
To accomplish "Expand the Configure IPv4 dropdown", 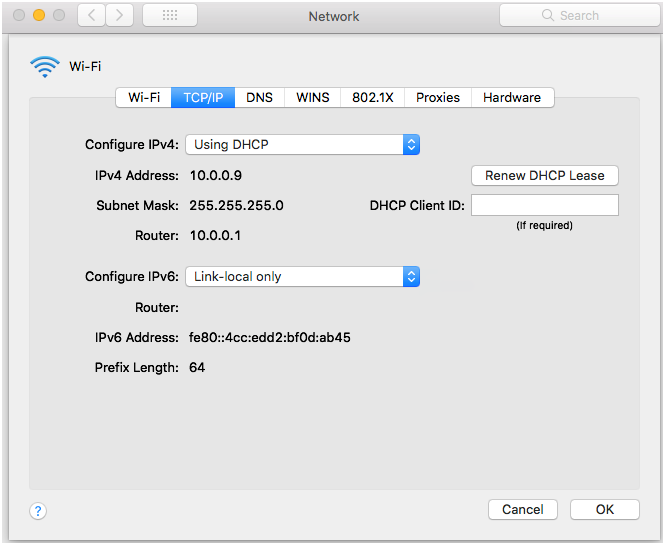I will (x=302, y=144).
